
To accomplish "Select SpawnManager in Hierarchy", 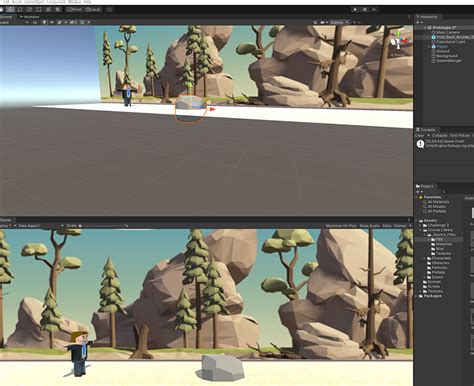I will tap(449, 61).
